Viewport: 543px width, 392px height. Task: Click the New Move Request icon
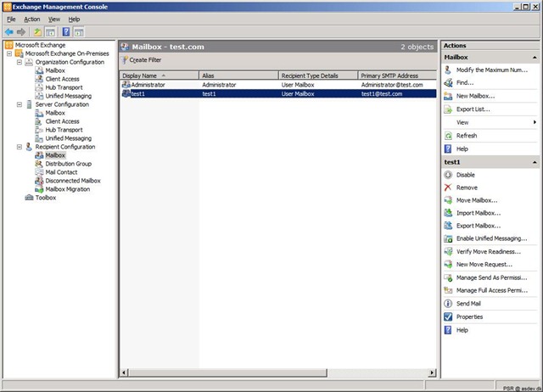point(448,265)
